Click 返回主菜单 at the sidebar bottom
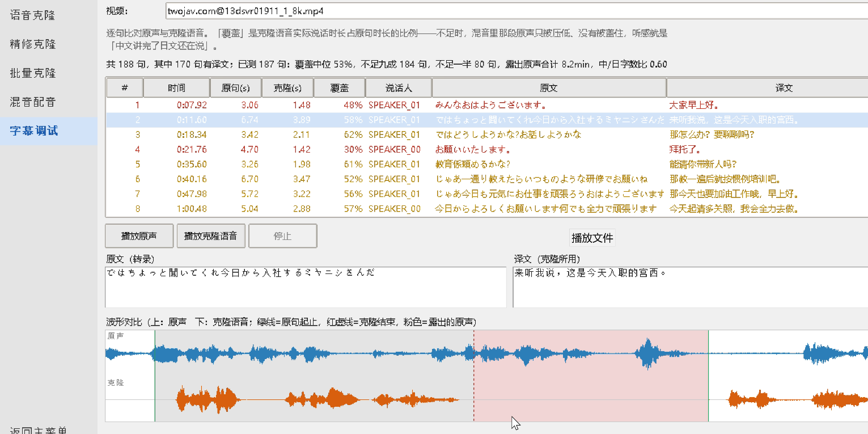This screenshot has height=434, width=868. [x=39, y=431]
